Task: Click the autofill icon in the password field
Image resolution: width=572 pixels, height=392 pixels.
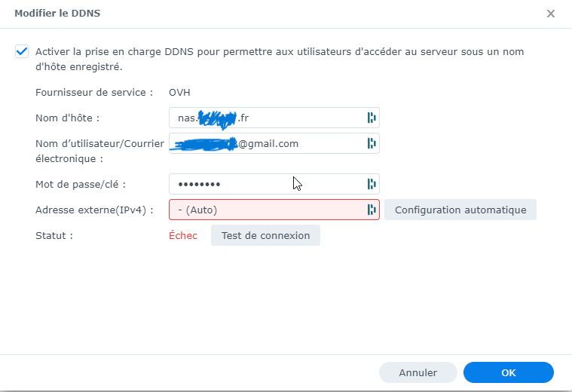Action: coord(371,184)
